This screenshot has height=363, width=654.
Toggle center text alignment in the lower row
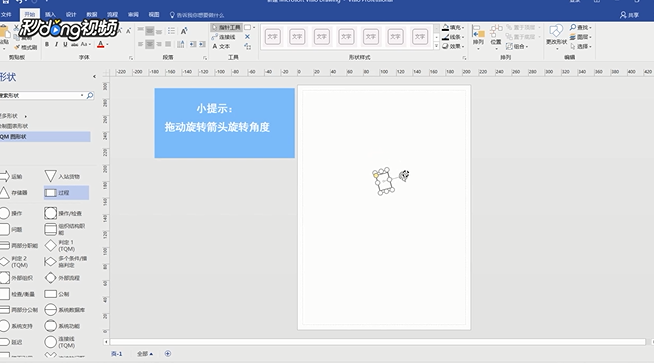click(150, 44)
